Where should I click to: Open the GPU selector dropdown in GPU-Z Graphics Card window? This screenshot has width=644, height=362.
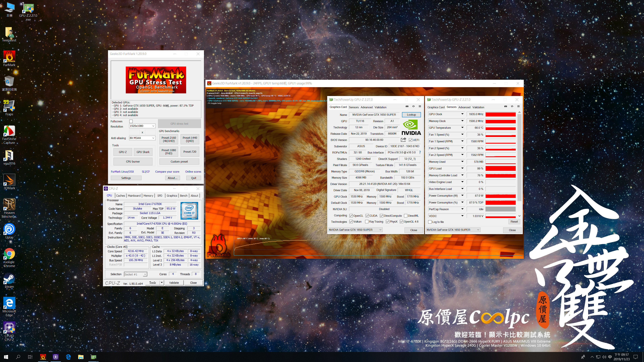tap(355, 230)
